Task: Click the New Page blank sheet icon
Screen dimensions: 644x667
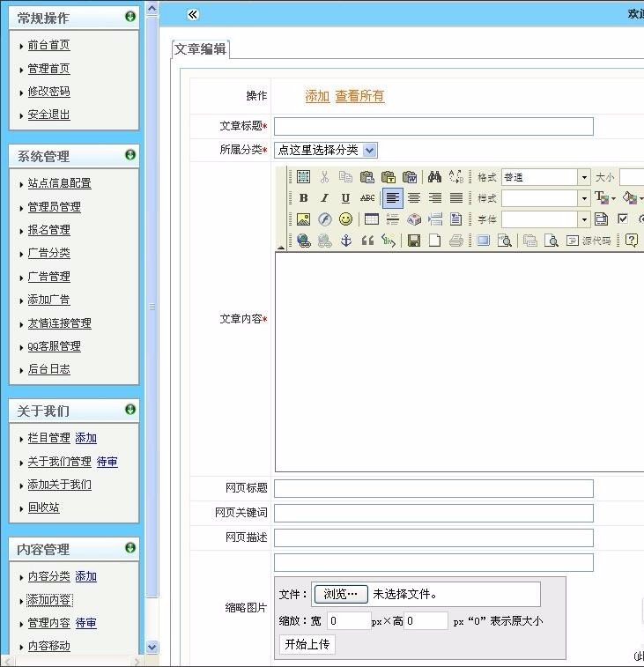Action: [x=434, y=241]
